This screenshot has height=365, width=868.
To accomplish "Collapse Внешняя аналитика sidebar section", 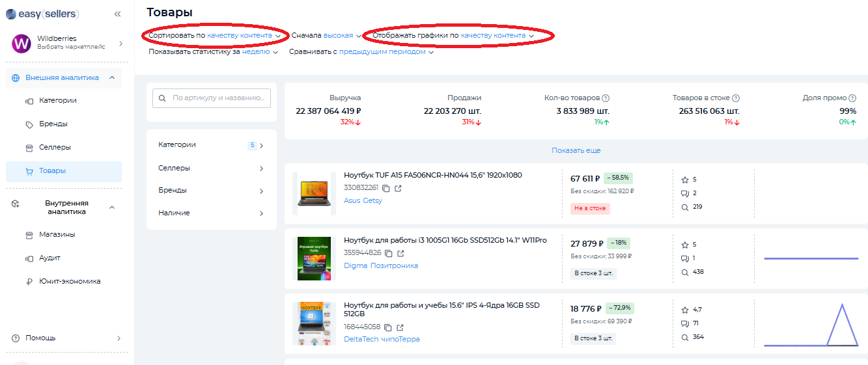I will coord(111,77).
